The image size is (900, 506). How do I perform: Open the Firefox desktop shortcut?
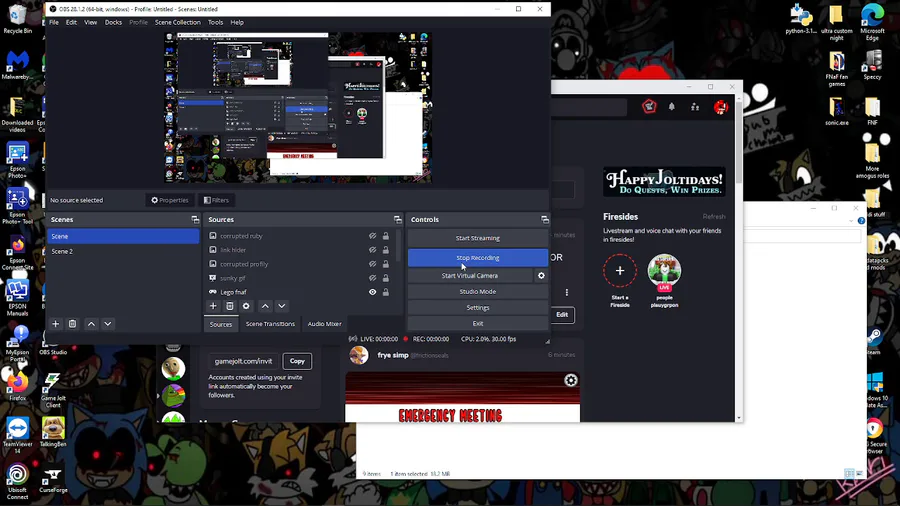pyautogui.click(x=17, y=385)
